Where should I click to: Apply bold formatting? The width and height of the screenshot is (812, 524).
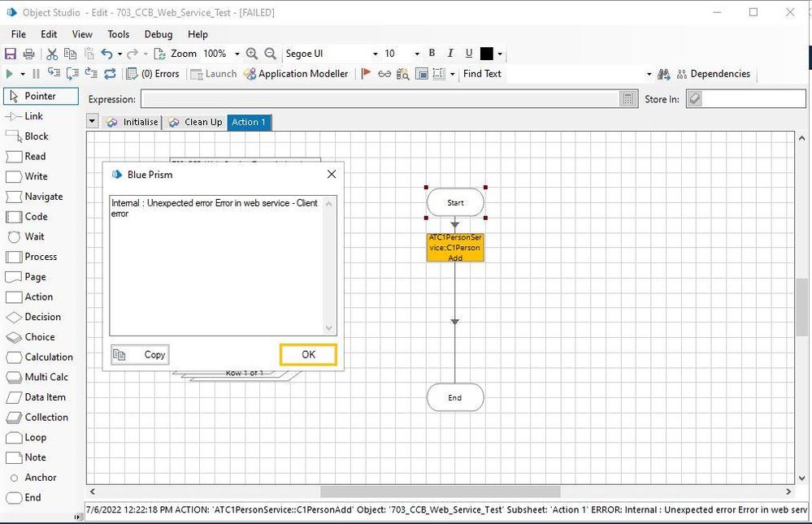pyautogui.click(x=432, y=54)
